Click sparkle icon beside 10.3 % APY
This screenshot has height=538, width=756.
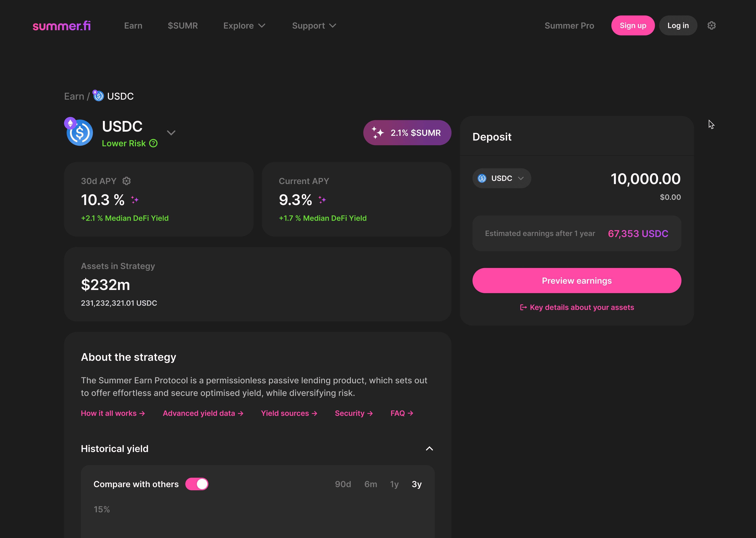pyautogui.click(x=135, y=200)
